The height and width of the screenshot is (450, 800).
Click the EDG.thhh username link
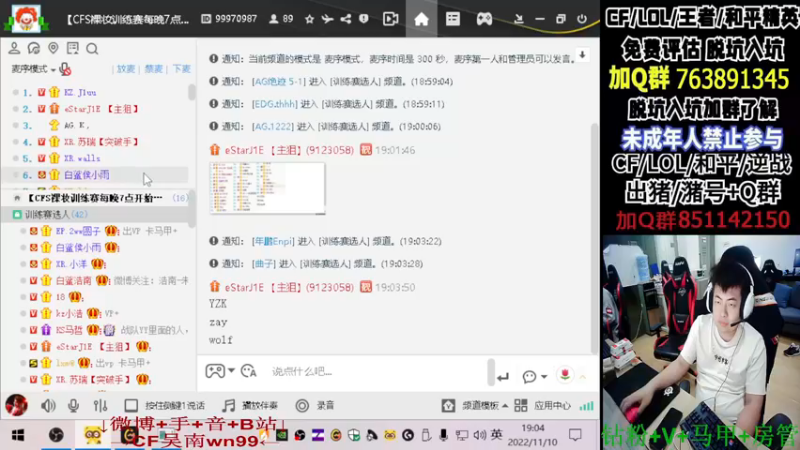(274, 104)
